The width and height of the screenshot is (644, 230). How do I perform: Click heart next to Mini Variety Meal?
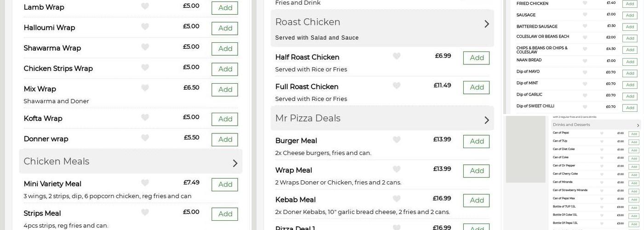tap(145, 183)
